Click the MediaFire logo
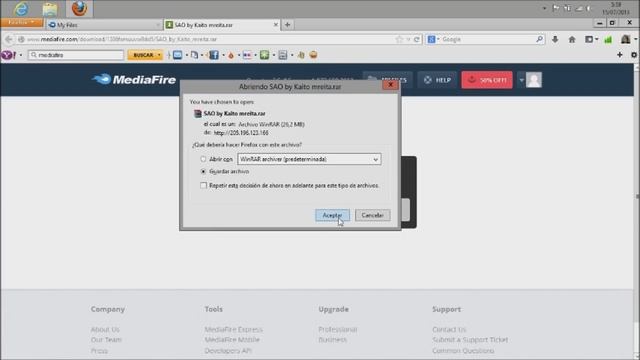The height and width of the screenshot is (360, 640). pyautogui.click(x=134, y=80)
